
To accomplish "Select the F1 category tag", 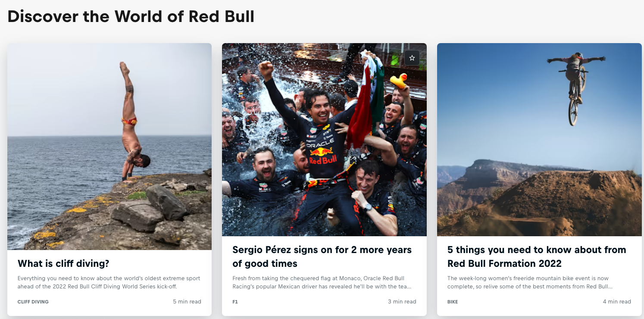I will coord(234,302).
